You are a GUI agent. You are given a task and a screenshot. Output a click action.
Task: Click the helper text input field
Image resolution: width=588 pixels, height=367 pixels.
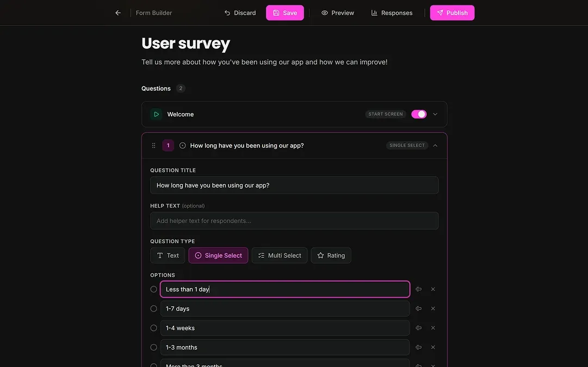click(x=294, y=220)
